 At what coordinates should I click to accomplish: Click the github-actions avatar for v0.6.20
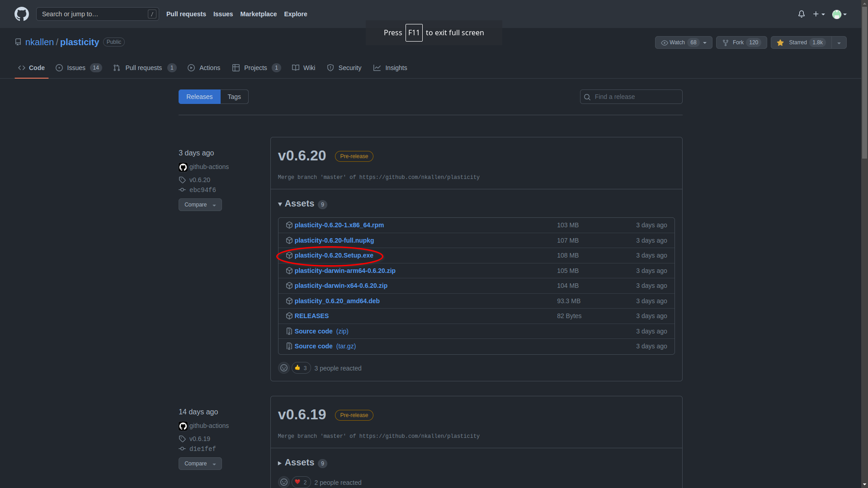[183, 167]
